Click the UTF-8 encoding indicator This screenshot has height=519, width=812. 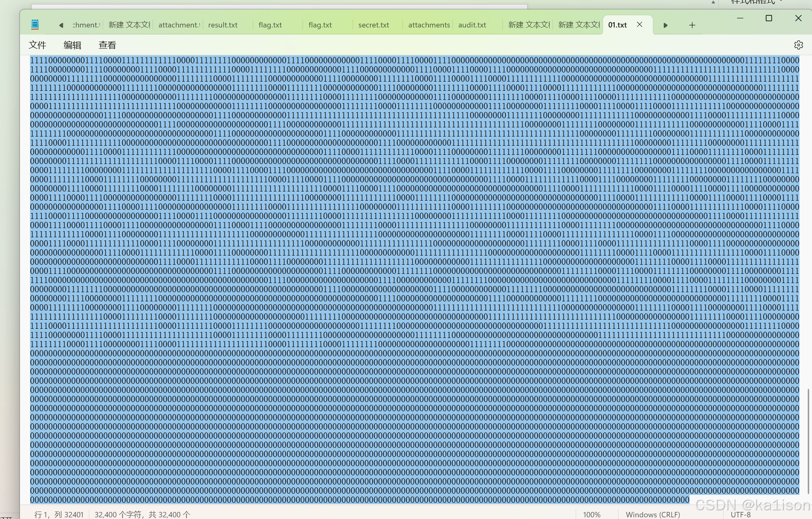(x=740, y=514)
